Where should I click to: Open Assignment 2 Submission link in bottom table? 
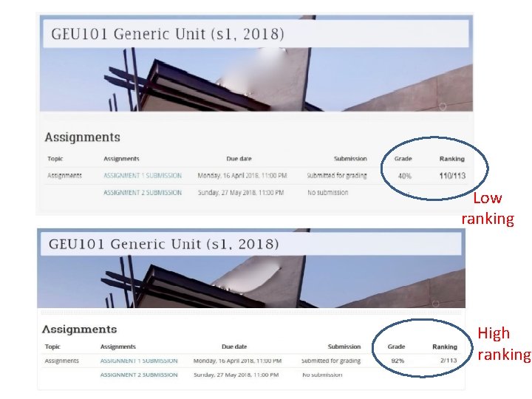point(139,375)
